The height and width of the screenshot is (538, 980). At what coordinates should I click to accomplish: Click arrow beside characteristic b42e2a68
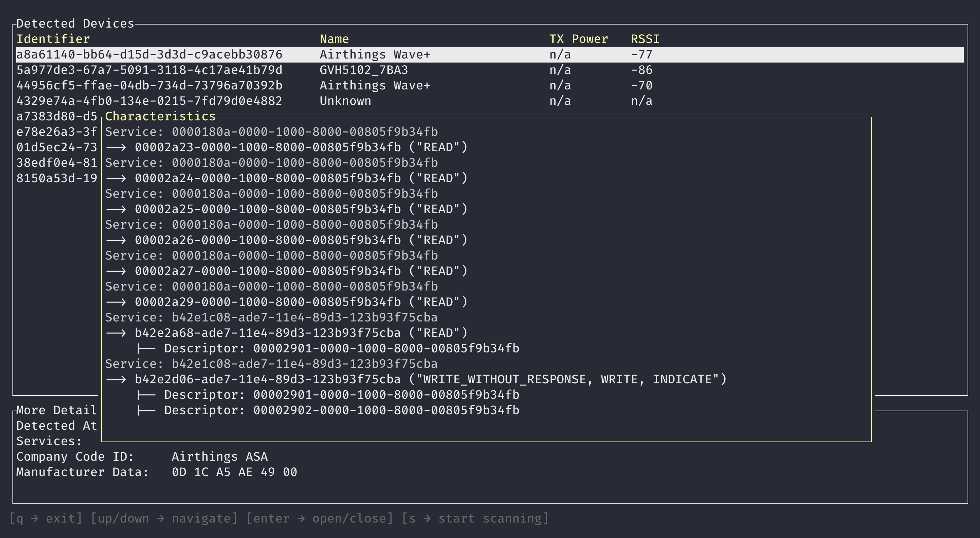[116, 333]
